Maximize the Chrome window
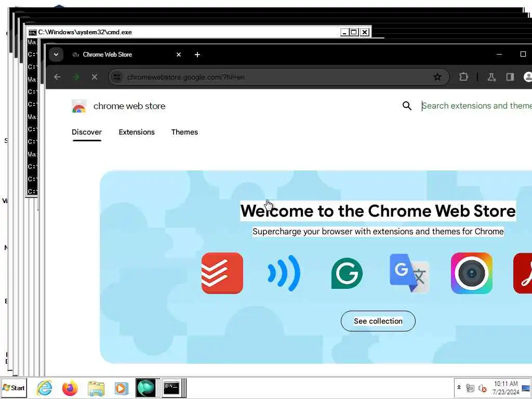This screenshot has width=532, height=399. [523, 55]
